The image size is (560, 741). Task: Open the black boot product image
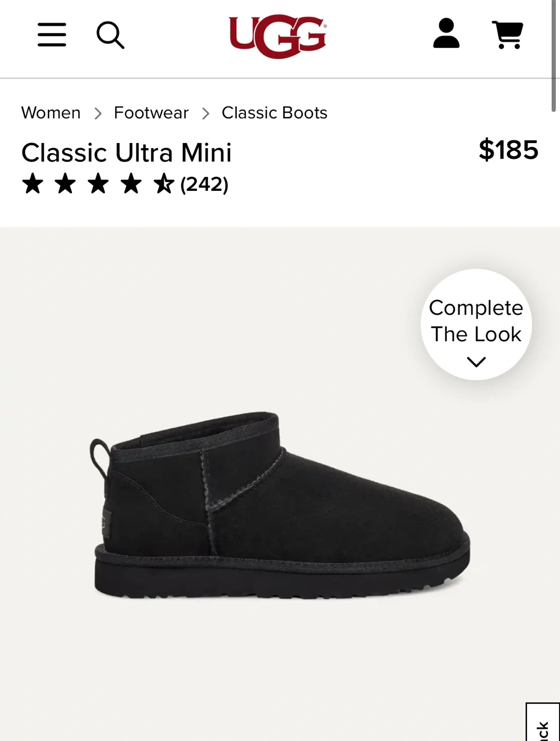(x=281, y=505)
